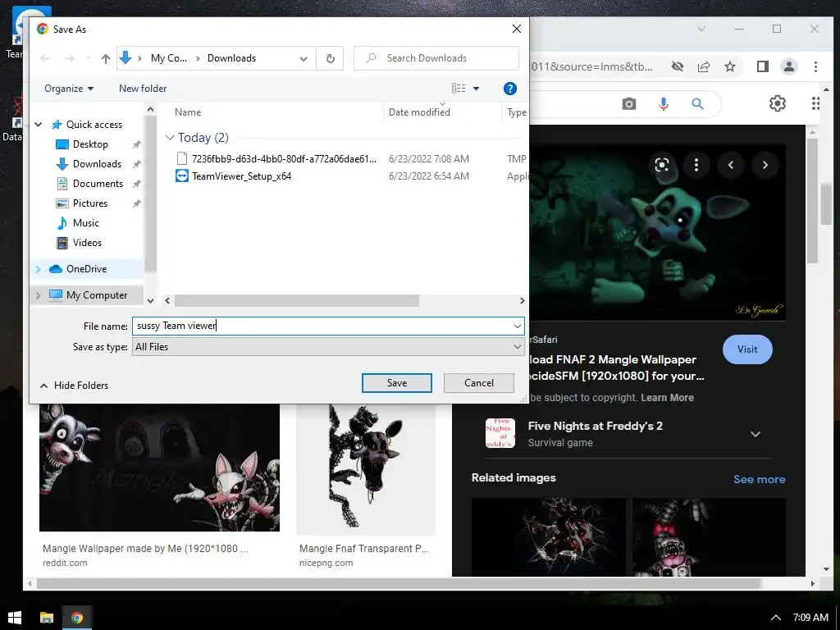Screen dimensions: 840x630
Task: Open the Organize dropdown menu
Action: (69, 89)
